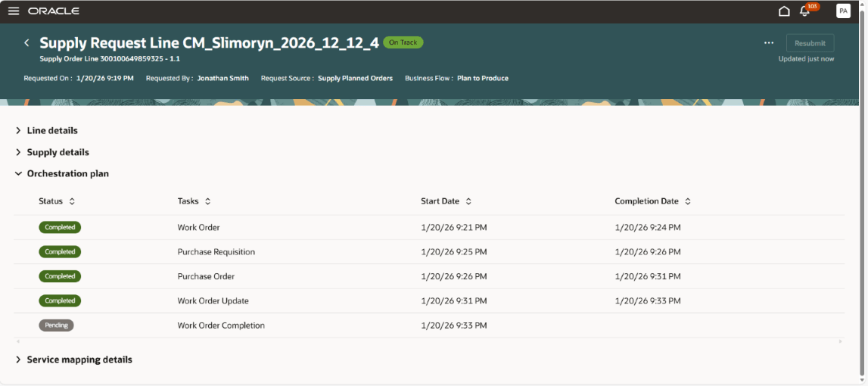
Task: Click Request Source Supply Planned Orders
Action: click(327, 78)
